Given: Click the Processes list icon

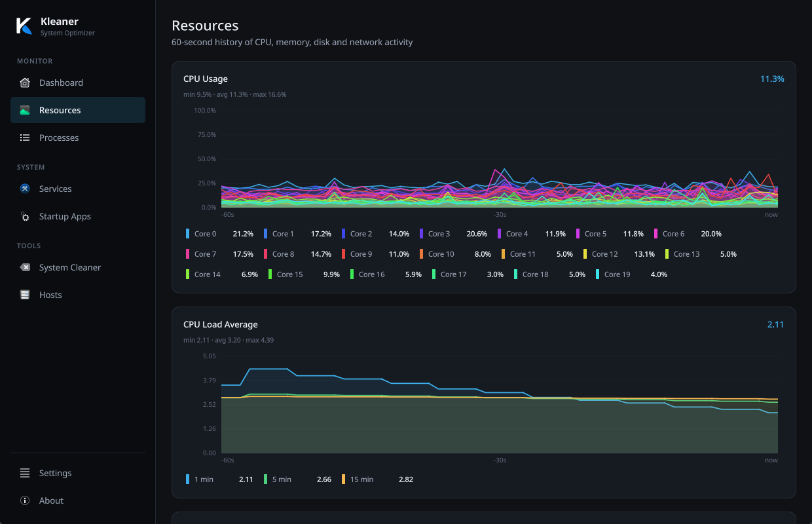Looking at the screenshot, I should pos(25,138).
